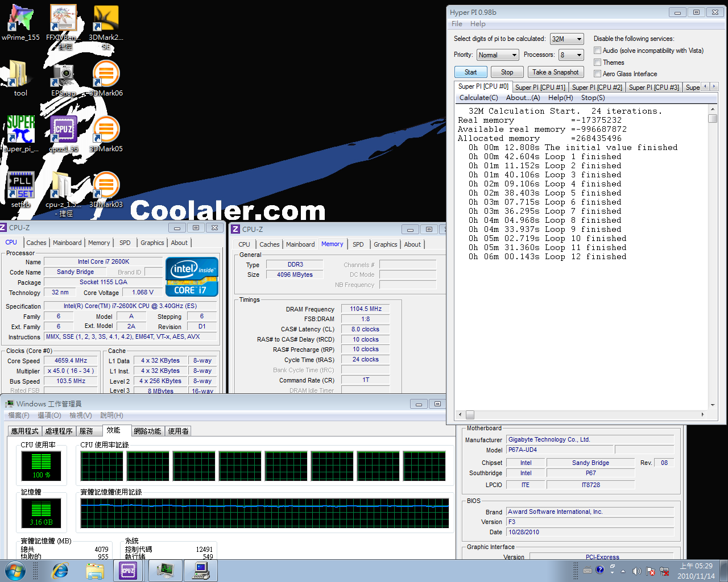Open the 3DMark05 desktop shortcut
This screenshot has width=728, height=582.
(x=106, y=134)
